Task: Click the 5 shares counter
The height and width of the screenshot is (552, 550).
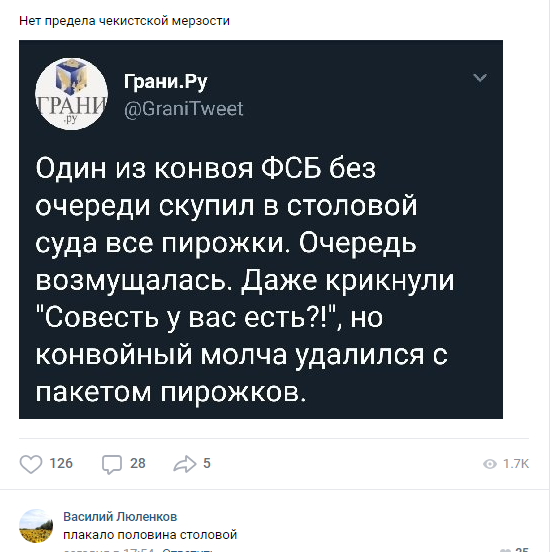Action: (x=207, y=463)
